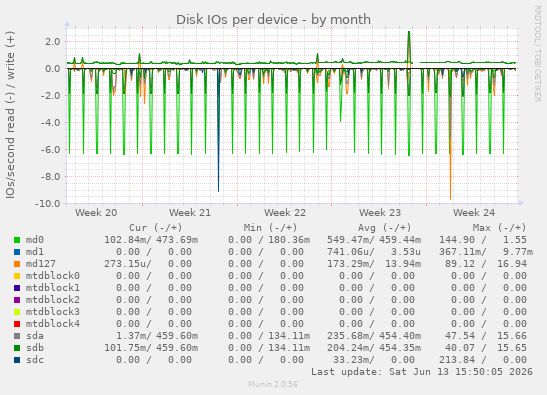Click the '-4.0' y-axis value
Viewport: 547px width, 395px height.
(x=51, y=122)
